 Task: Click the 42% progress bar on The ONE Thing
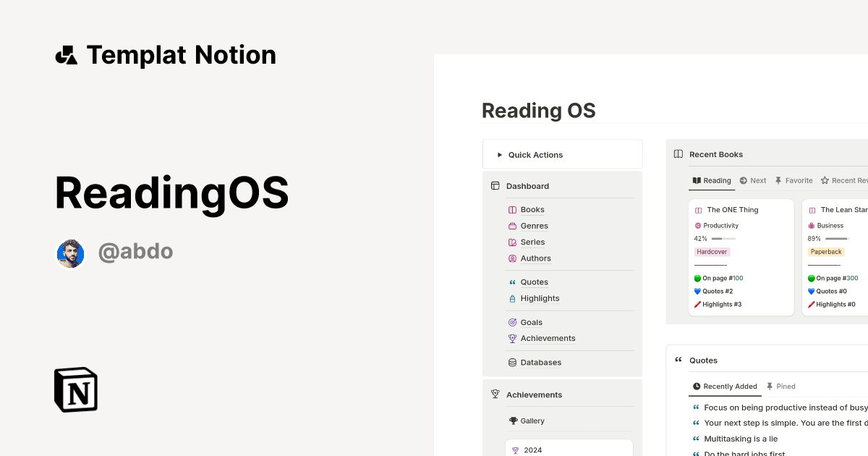point(723,238)
